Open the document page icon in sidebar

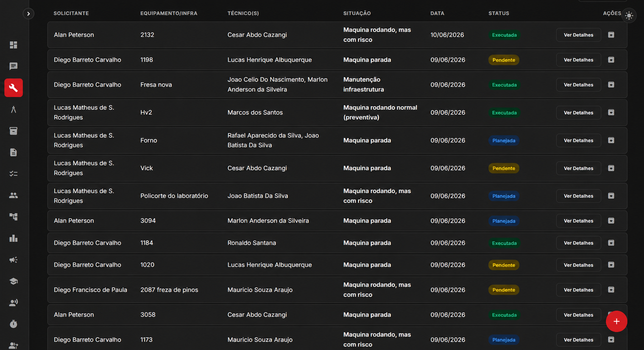tap(14, 152)
